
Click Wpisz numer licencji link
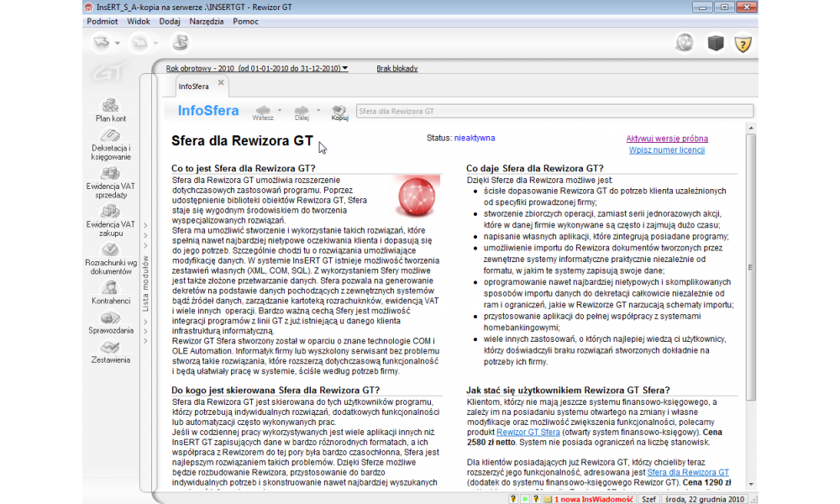pos(667,150)
